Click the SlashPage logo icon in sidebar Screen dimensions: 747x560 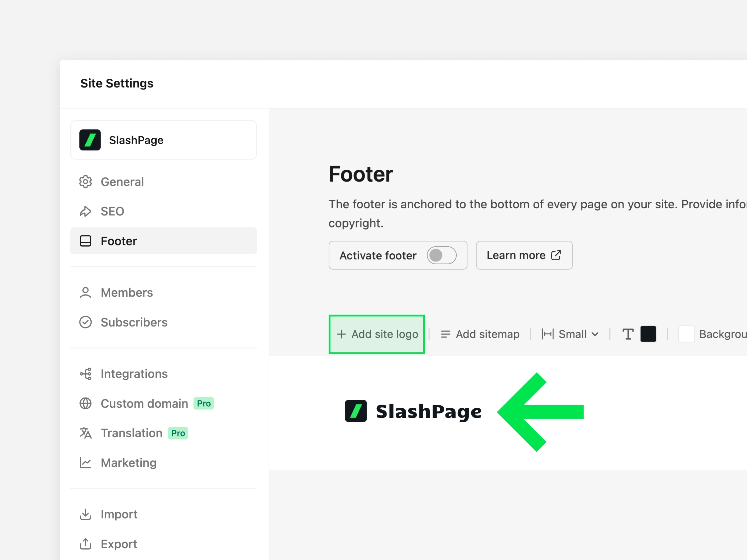point(90,140)
